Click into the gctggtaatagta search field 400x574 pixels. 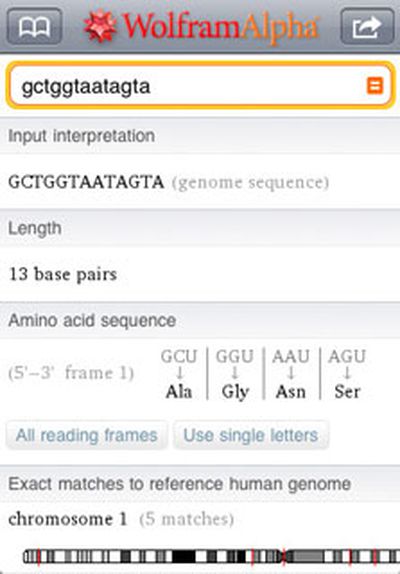201,86
